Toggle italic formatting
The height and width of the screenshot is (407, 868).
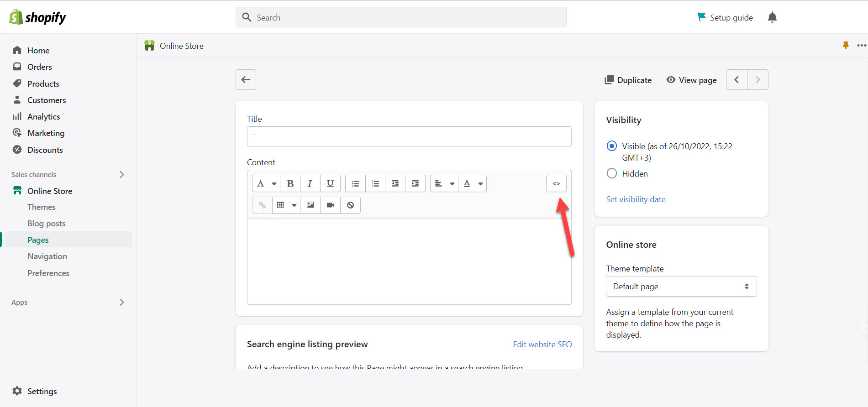tap(310, 183)
